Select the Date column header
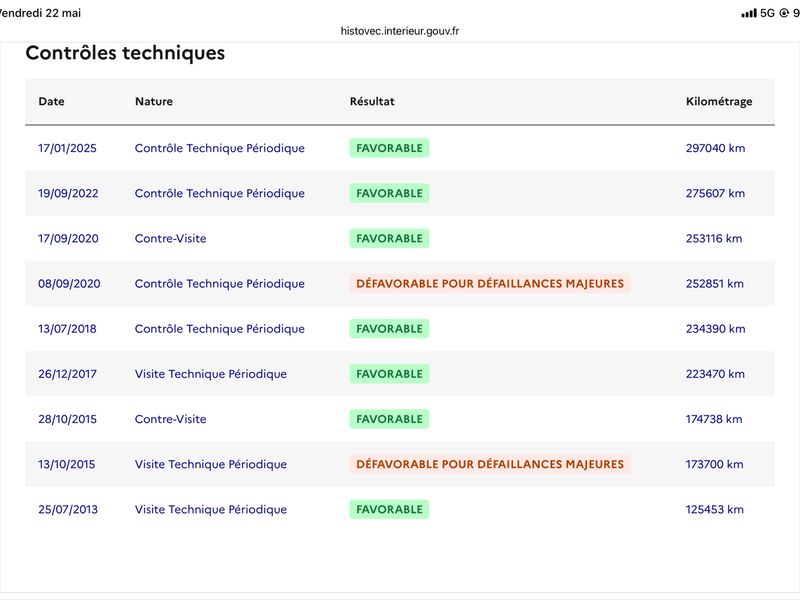 pos(52,101)
